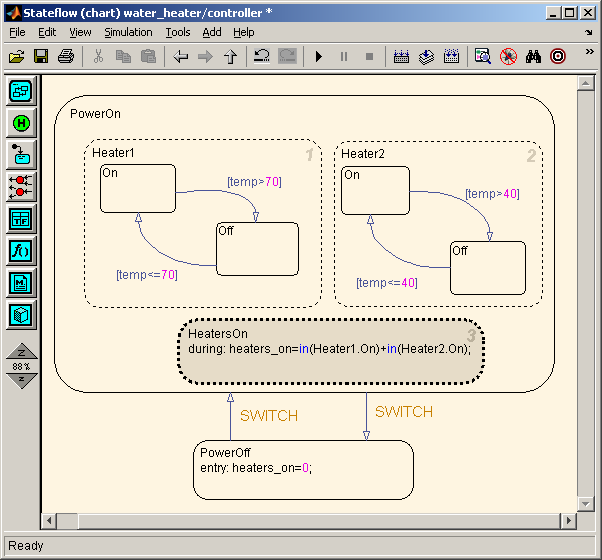Image resolution: width=602 pixels, height=560 pixels.
Task: Go forward with the right arrow icon
Action: [205, 57]
